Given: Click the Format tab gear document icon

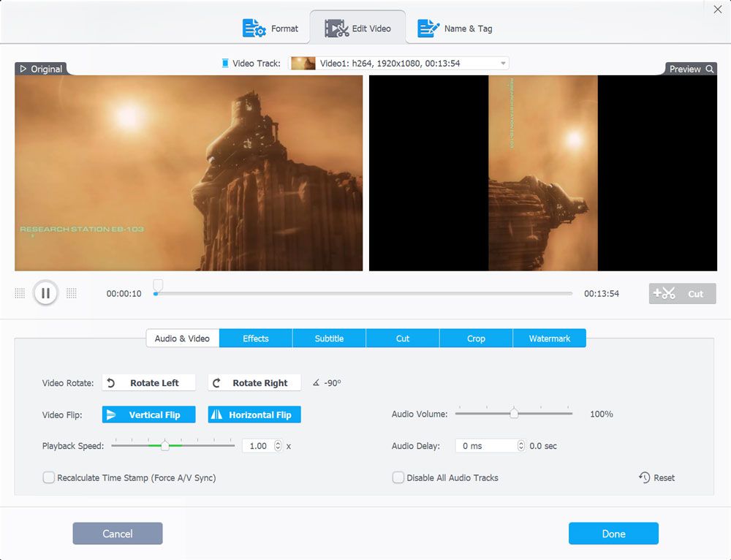Looking at the screenshot, I should coord(254,29).
